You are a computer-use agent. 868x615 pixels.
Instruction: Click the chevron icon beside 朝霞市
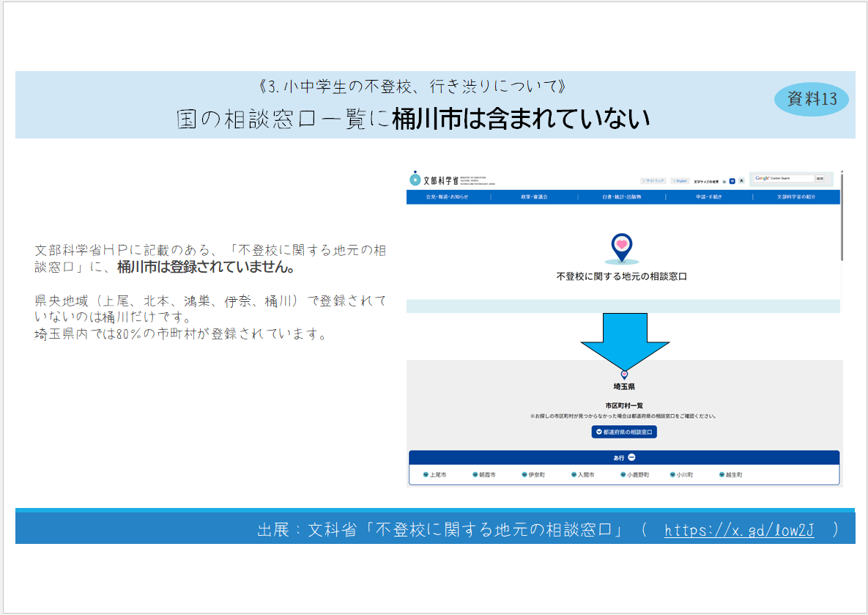(475, 475)
